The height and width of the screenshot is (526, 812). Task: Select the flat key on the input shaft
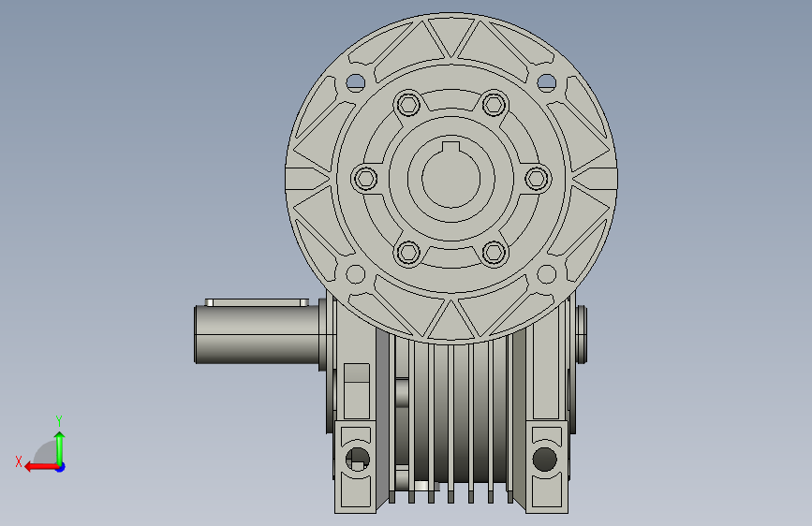257,302
